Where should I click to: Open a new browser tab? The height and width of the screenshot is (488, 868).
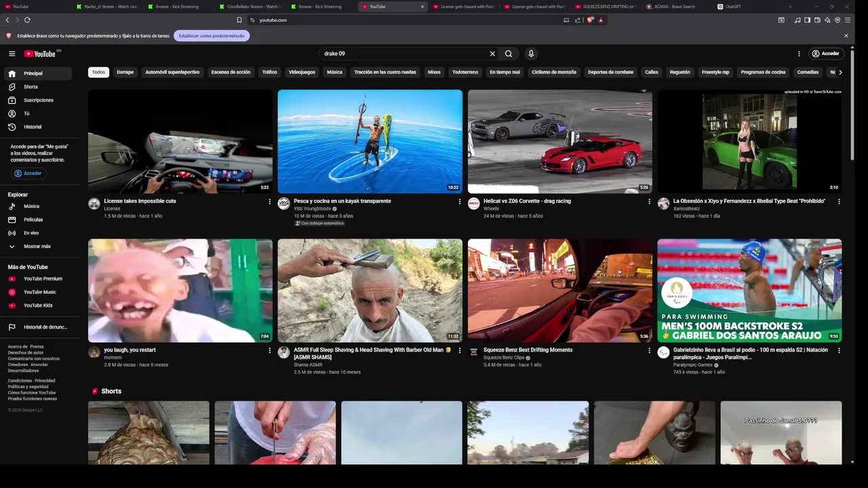789,7
